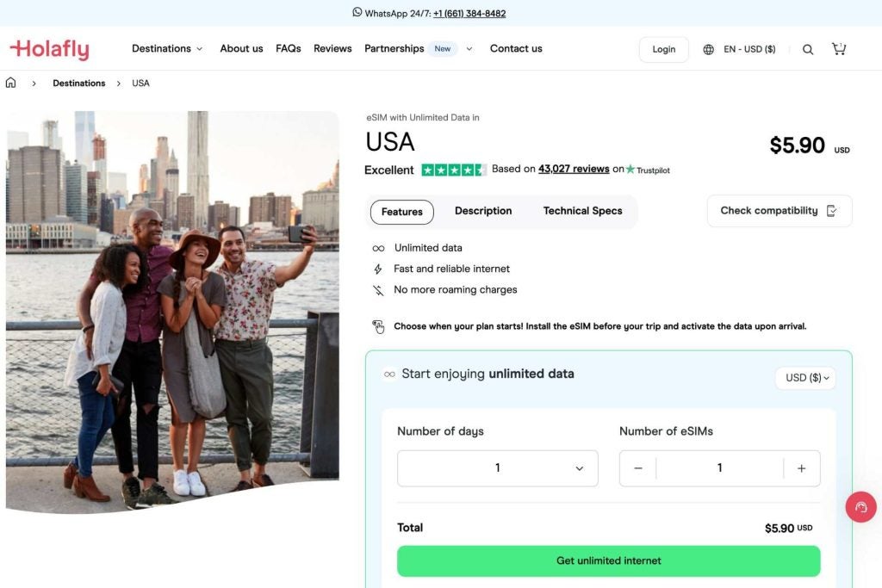
Task: Open the red support chat bubble
Action: (x=860, y=507)
